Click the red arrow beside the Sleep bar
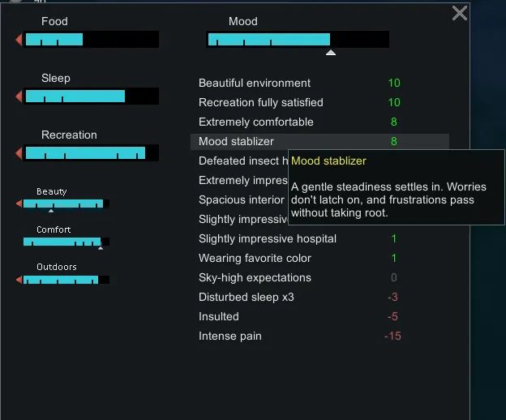Viewport: 506px width, 420px height. 19,96
